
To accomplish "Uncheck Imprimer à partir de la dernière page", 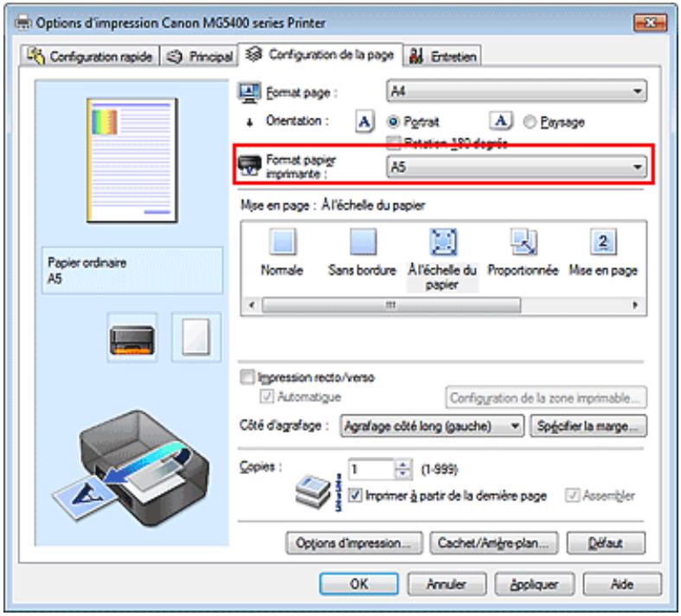I will tap(355, 495).
